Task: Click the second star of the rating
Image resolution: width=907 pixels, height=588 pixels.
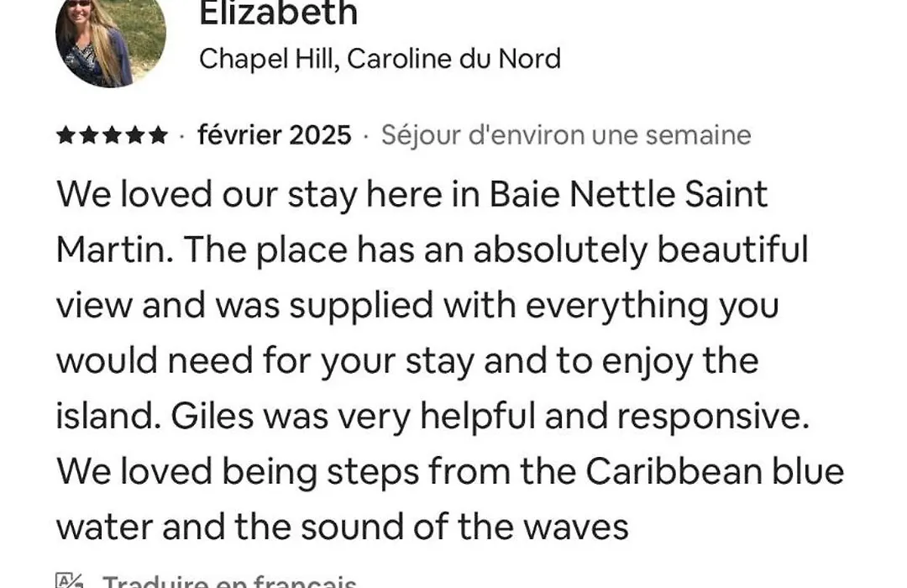Action: [x=88, y=136]
